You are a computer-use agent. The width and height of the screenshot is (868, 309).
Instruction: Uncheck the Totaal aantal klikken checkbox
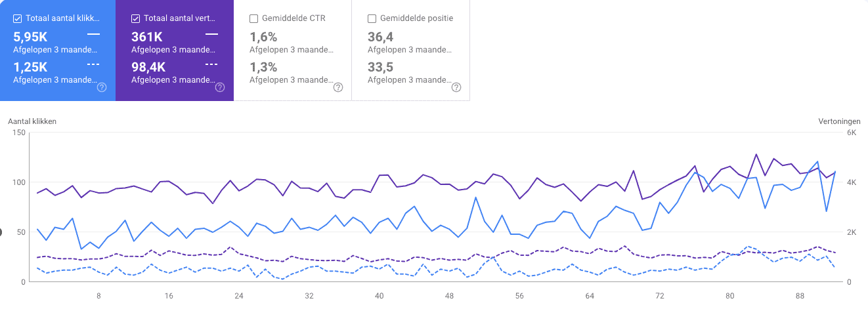point(18,18)
